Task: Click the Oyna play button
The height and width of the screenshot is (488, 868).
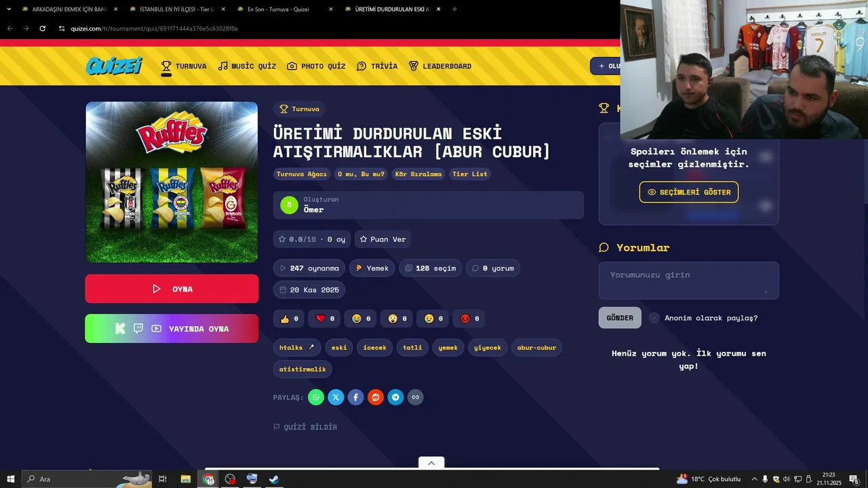Action: click(172, 289)
